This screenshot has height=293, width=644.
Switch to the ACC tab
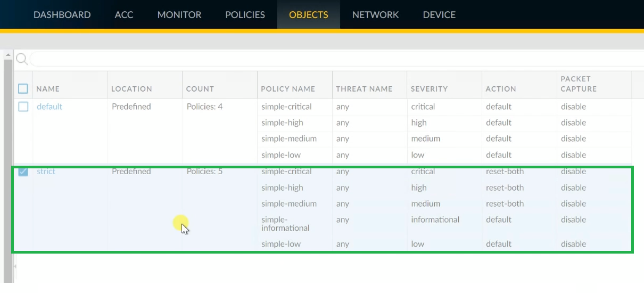point(124,14)
